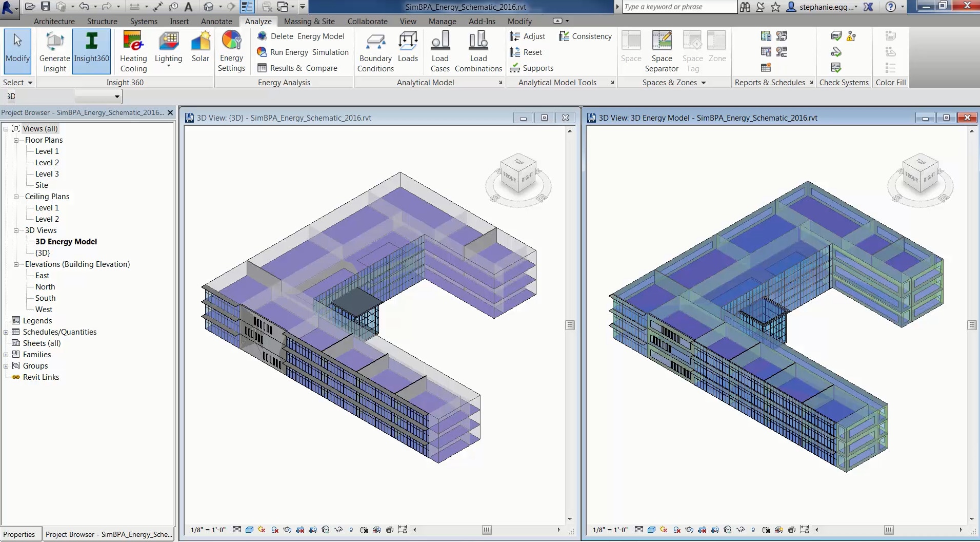The width and height of the screenshot is (980, 542).
Task: Click the search keyword input field
Action: pyautogui.click(x=679, y=7)
